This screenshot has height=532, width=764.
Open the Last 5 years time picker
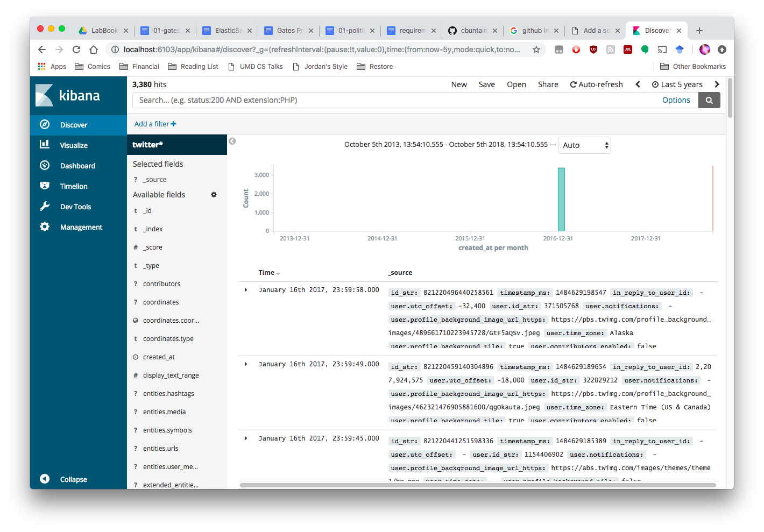tap(677, 84)
